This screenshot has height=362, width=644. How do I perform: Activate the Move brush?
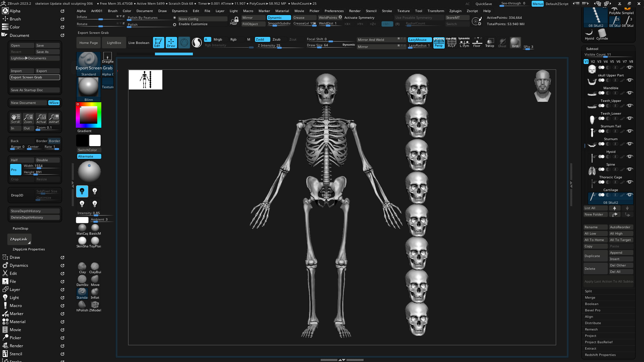pos(95,278)
